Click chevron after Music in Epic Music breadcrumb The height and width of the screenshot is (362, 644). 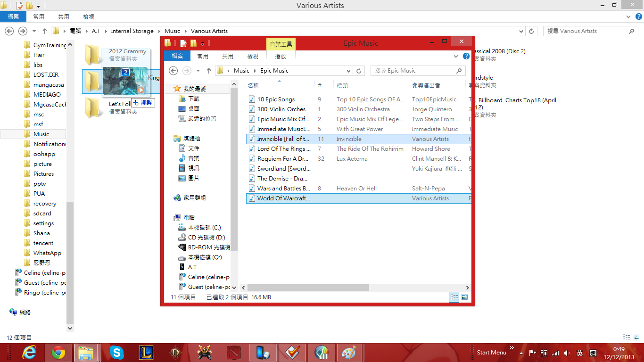[255, 71]
